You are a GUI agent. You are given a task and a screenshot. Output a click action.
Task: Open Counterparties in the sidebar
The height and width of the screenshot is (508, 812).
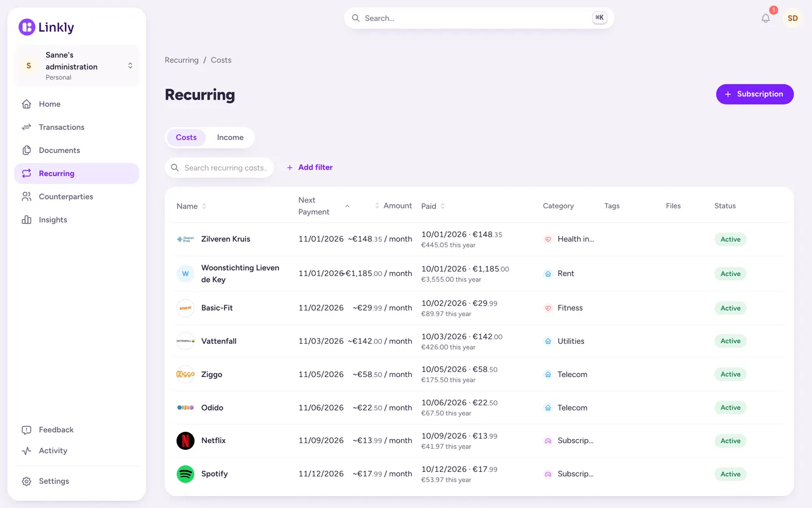(x=77, y=196)
